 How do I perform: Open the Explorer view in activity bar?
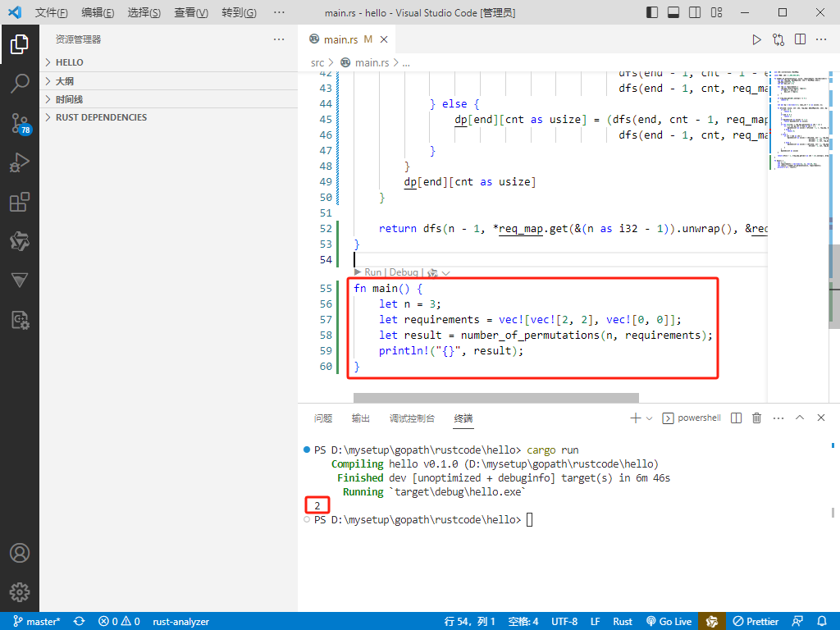pyautogui.click(x=20, y=44)
